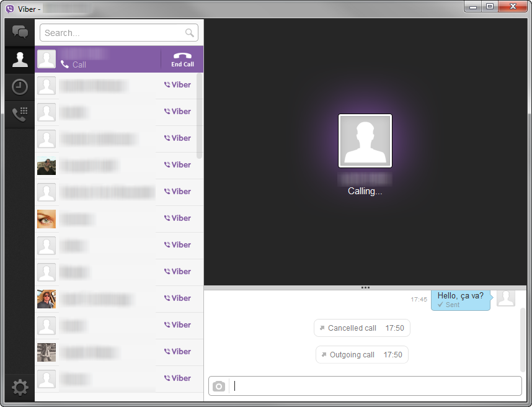Type in the Search contacts field
Viewport: 532px width, 407px height.
(113, 33)
